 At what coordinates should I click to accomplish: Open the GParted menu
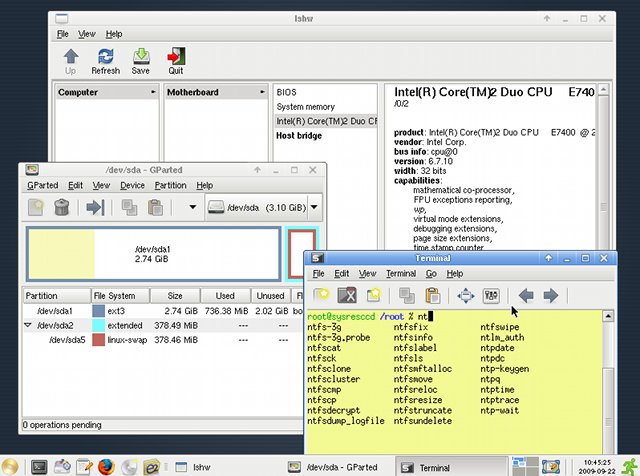[x=42, y=185]
